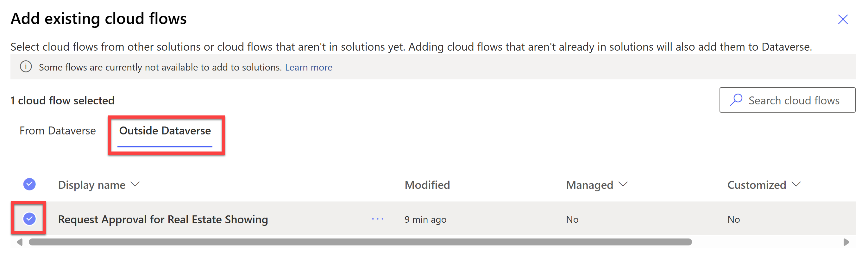Click the right scroll arrow
Screen dimensions: 868x266
point(846,242)
